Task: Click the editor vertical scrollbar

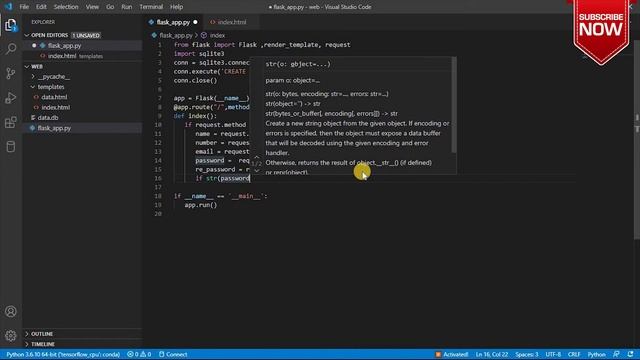Action: coord(637,139)
